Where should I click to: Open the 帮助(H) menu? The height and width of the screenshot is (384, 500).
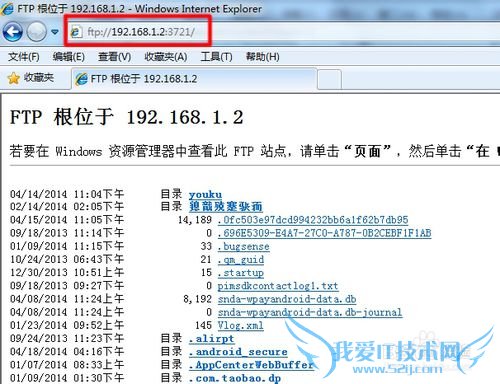(x=263, y=57)
